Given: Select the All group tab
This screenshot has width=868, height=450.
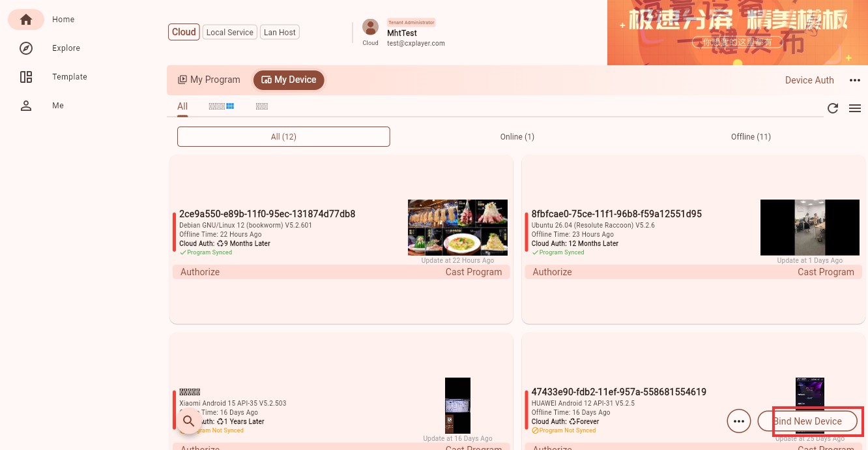Looking at the screenshot, I should click(182, 106).
